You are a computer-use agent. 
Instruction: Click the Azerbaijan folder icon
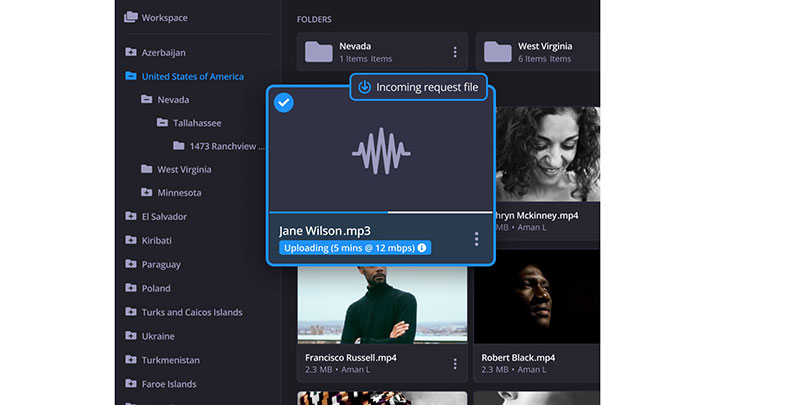131,52
